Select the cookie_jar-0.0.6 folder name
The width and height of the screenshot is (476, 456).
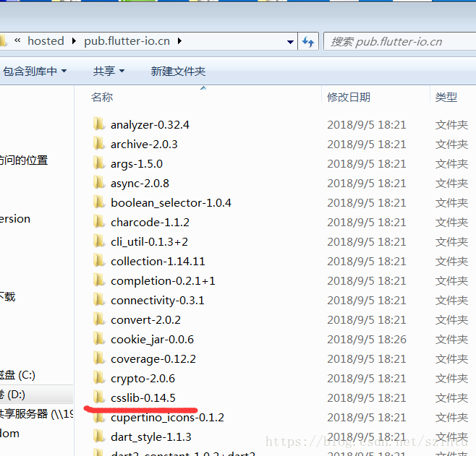coord(152,340)
